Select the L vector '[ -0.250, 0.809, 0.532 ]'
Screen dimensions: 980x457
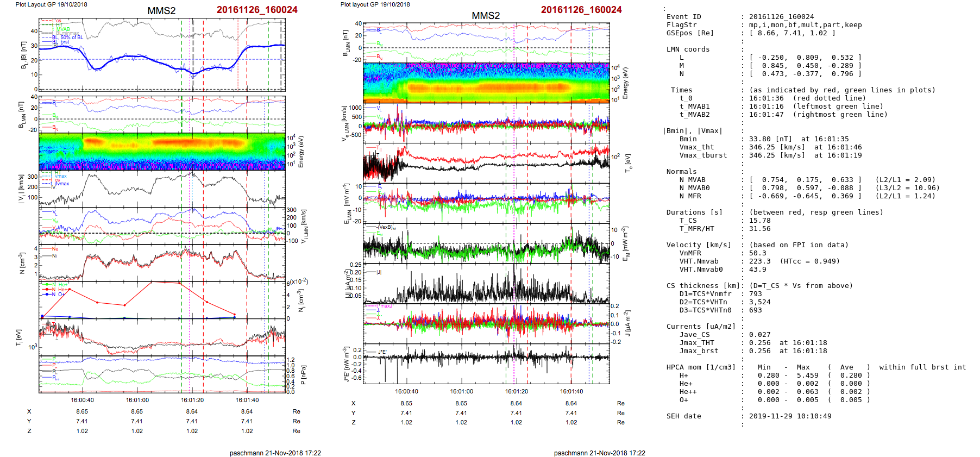click(x=806, y=58)
